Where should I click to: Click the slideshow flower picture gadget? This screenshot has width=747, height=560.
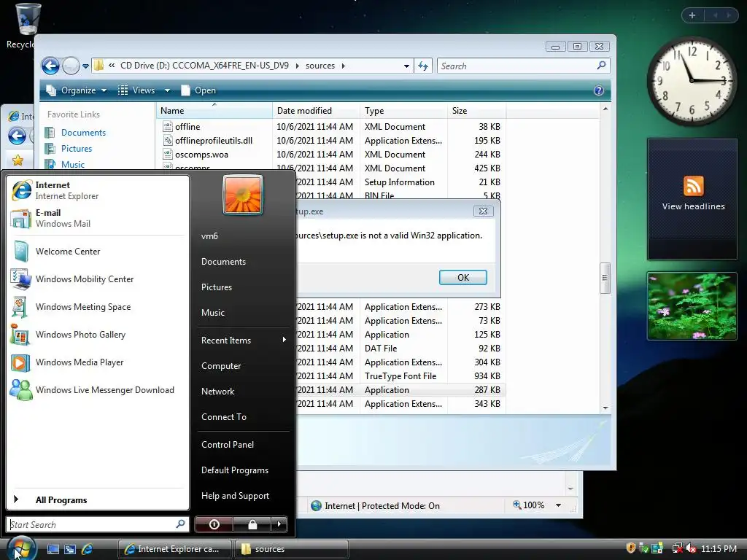[x=692, y=306]
